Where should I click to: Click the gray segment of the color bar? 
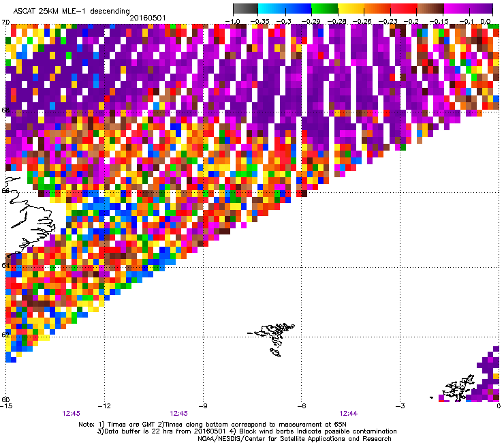click(245, 8)
